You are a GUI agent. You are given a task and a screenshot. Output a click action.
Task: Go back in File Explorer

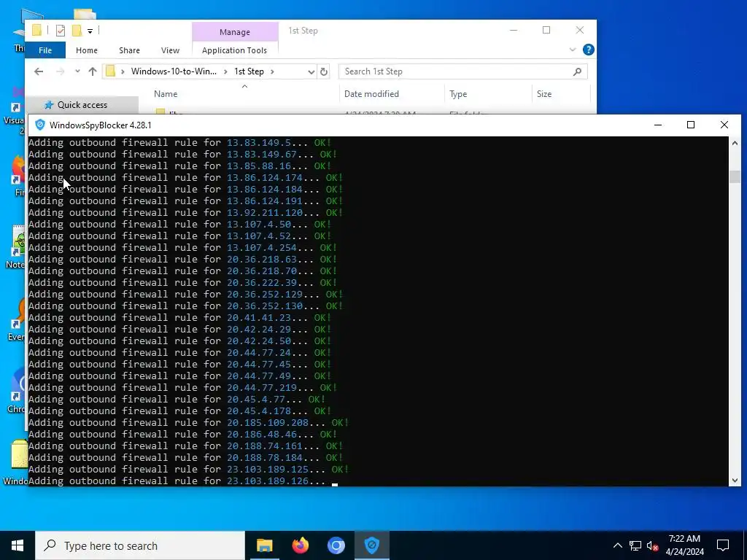[x=39, y=71]
